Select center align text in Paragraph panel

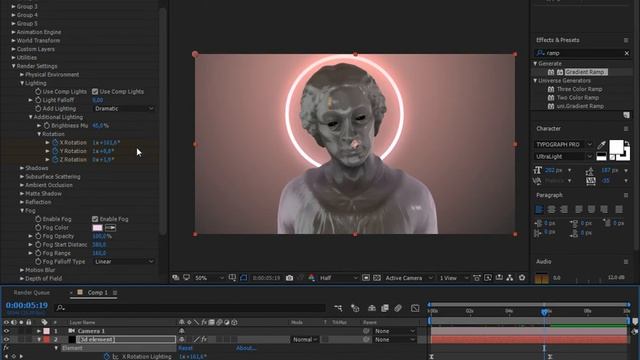tap(551, 209)
